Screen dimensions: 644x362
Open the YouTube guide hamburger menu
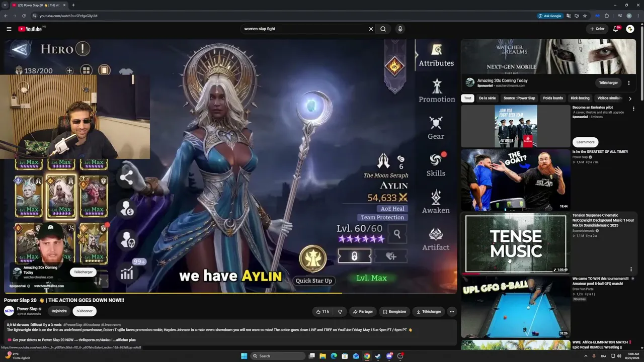tap(9, 29)
